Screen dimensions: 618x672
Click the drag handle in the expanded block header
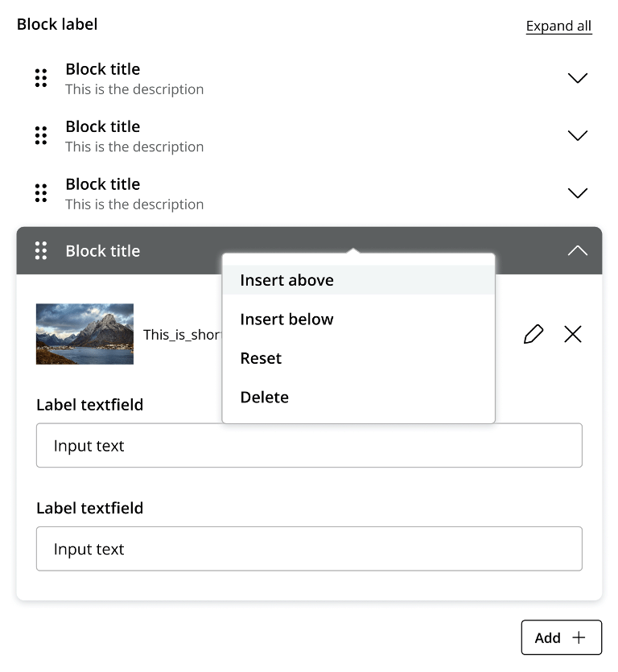coord(41,251)
